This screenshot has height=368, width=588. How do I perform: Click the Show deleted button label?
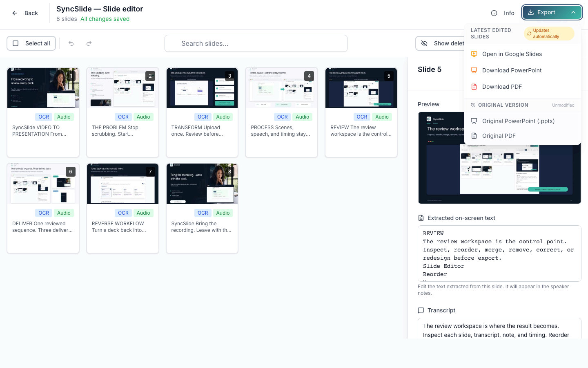(x=449, y=43)
